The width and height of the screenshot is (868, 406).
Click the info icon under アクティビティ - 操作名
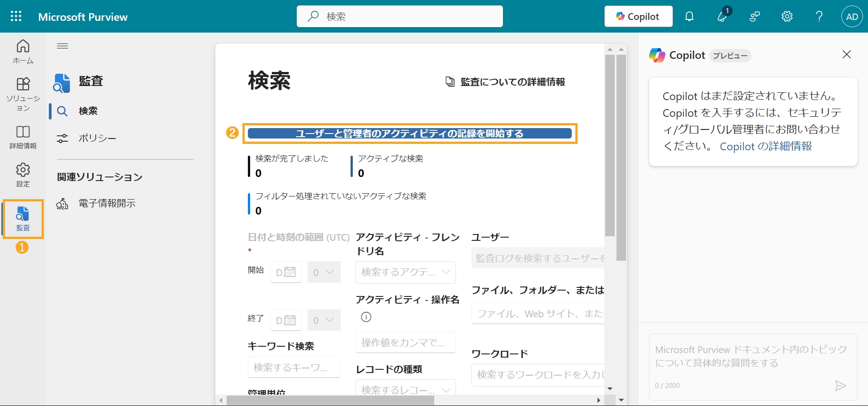[x=366, y=317]
